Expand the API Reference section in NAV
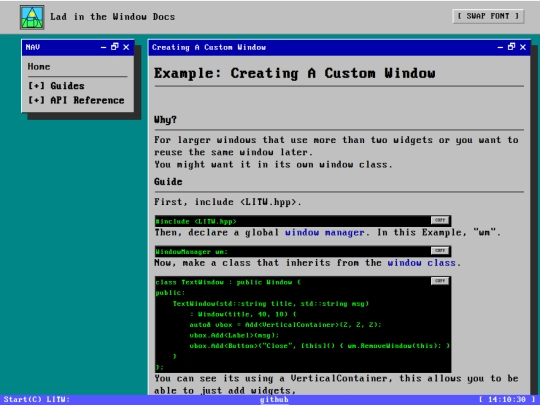The image size is (540, 405). point(76,100)
